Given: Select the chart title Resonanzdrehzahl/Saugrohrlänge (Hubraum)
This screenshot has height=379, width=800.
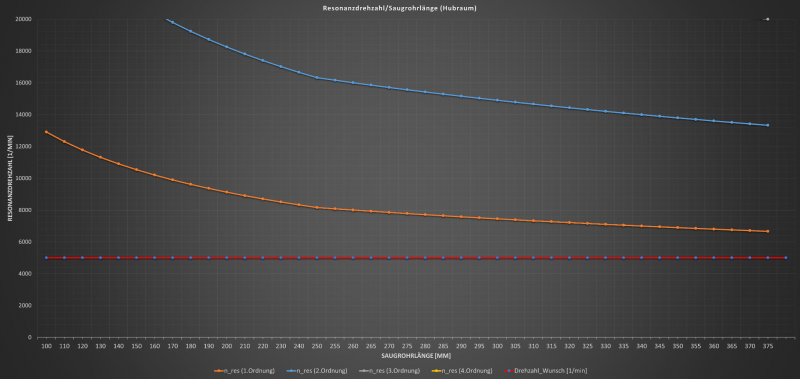Looking at the screenshot, I should tap(399, 8).
